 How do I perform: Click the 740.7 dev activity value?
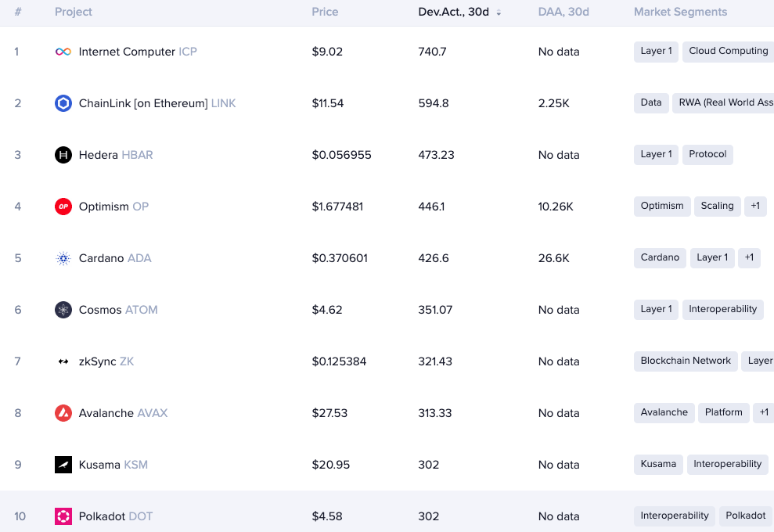433,52
